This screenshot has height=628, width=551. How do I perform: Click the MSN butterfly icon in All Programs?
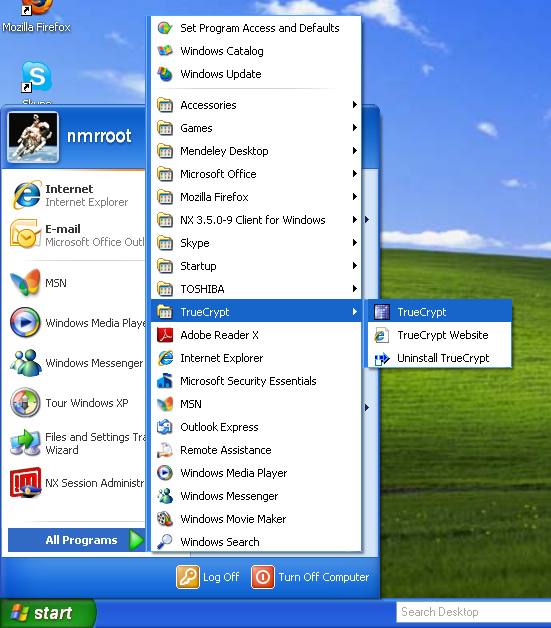coord(165,404)
